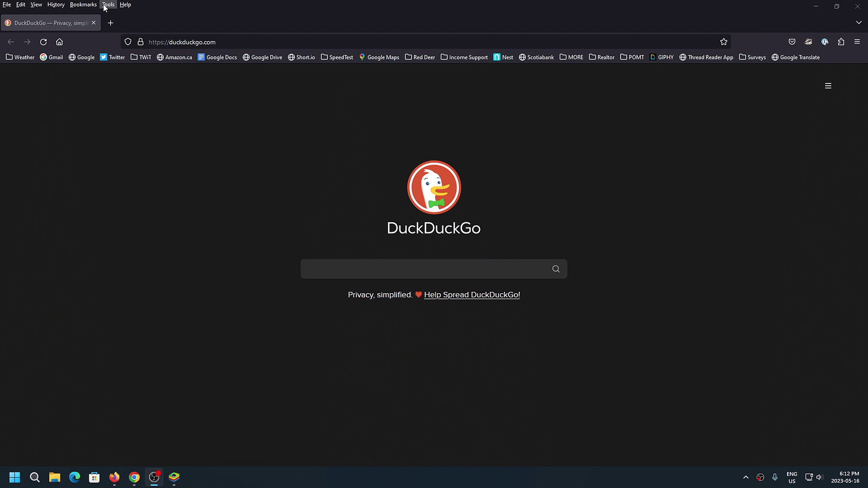Viewport: 868px width, 488px height.
Task: Expand the list all tabs chevron
Action: (858, 23)
